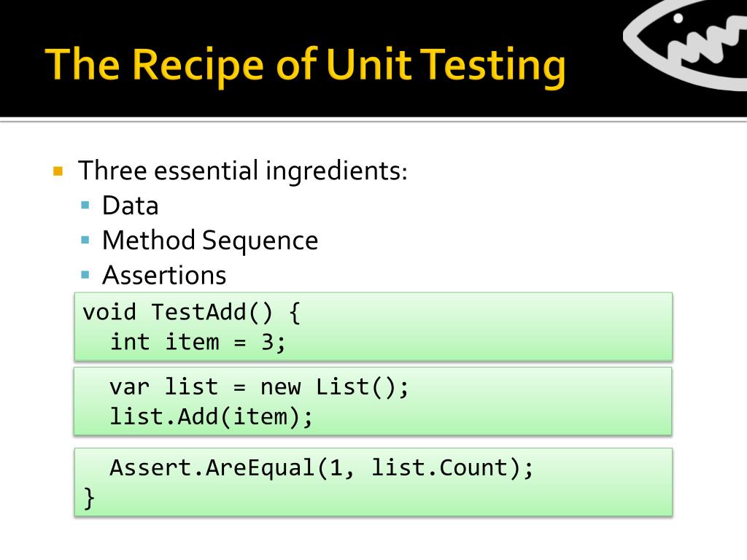Click the blue bullet next to Data
The image size is (747, 560).
85,205
